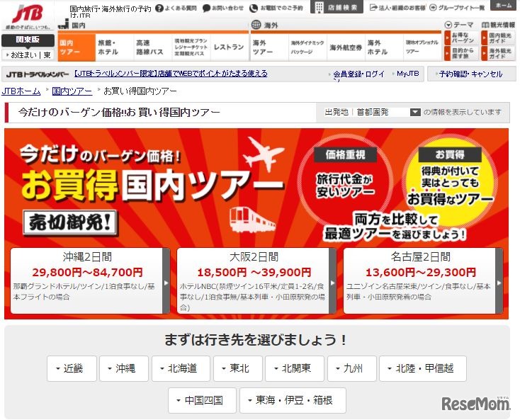Select 東北 destination

click(238, 368)
